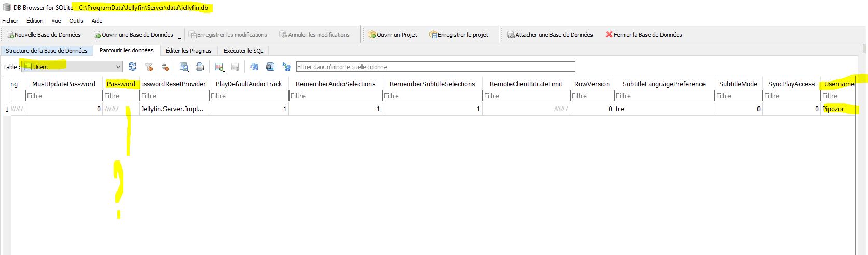Screen dimensions: 868x255
Task: Select the Pipozor username cell
Action: (x=837, y=109)
